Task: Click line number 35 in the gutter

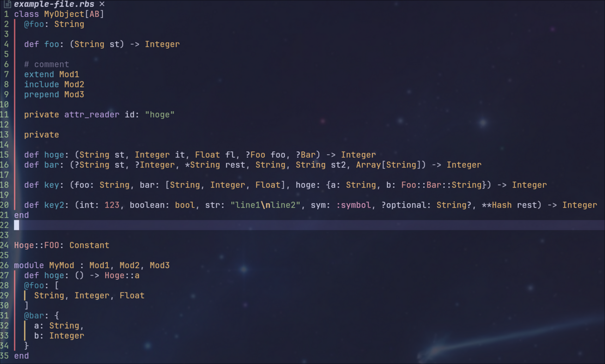Action: tap(5, 356)
